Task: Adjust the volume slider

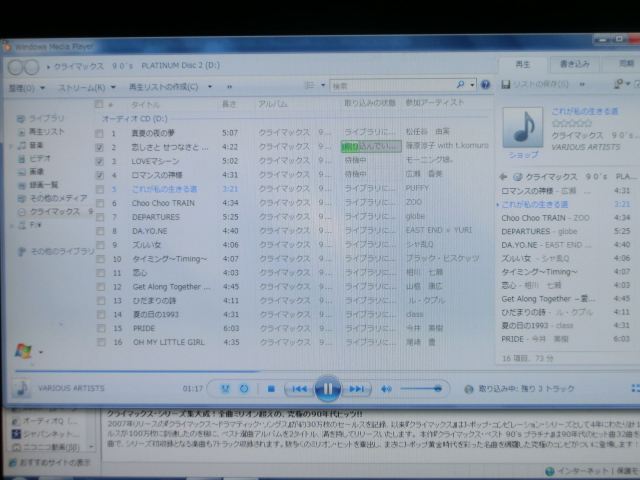Action: coord(421,389)
